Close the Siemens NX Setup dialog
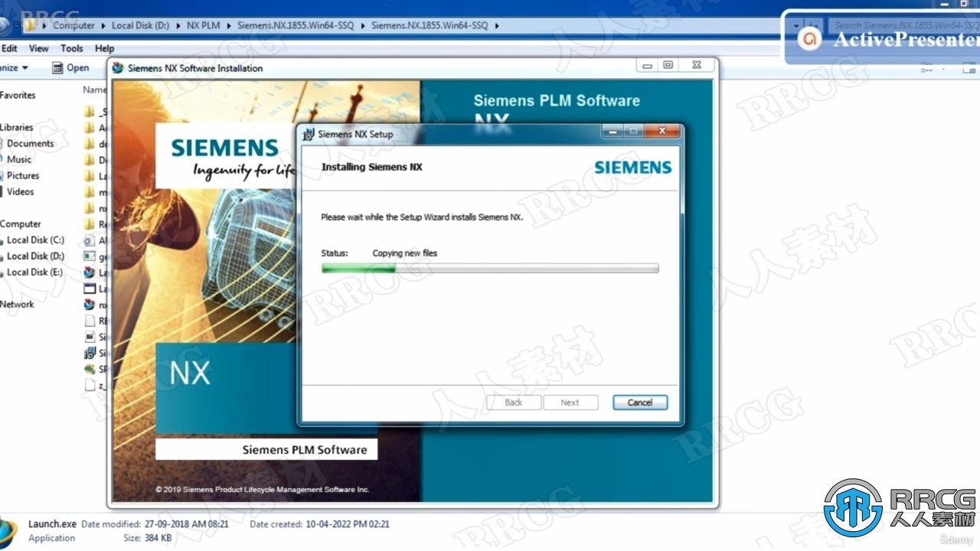Viewport: 980px width, 551px height. 661,132
